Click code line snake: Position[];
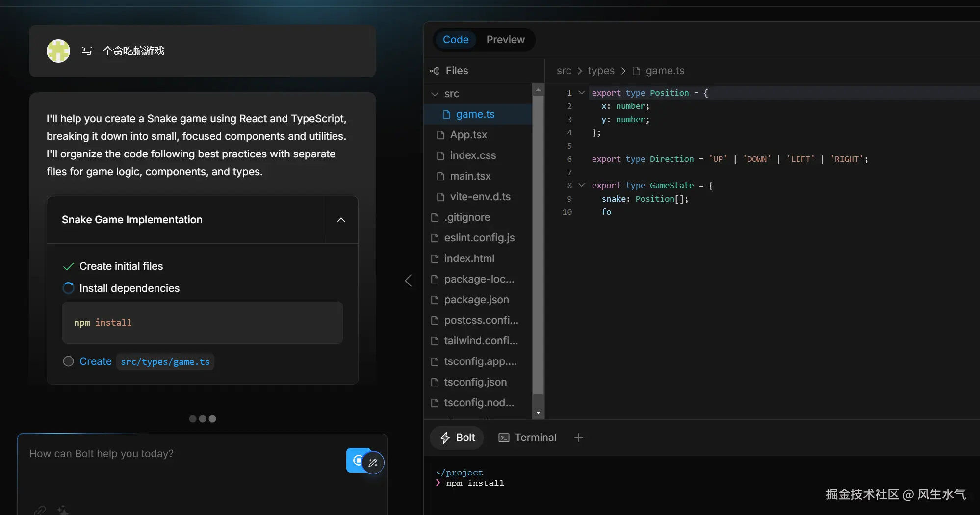Image resolution: width=980 pixels, height=515 pixels. click(645, 199)
